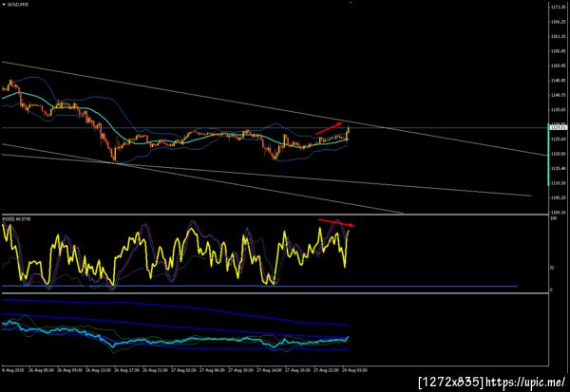This screenshot has width=570, height=392.
Task: Click the RSI scale 100 level label
Action: pyautogui.click(x=553, y=218)
